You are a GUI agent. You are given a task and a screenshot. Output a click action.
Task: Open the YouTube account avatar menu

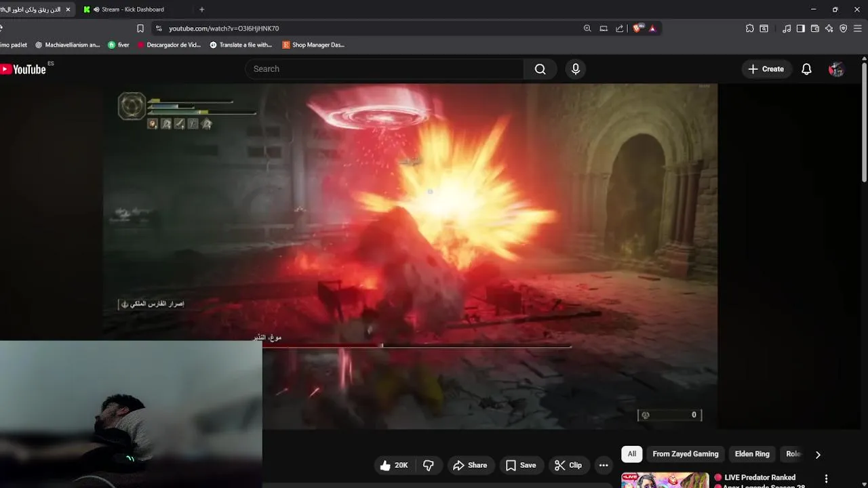click(836, 69)
